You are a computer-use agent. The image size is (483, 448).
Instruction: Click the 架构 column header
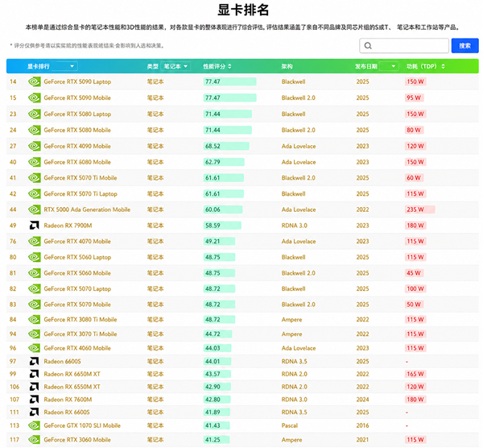point(287,66)
